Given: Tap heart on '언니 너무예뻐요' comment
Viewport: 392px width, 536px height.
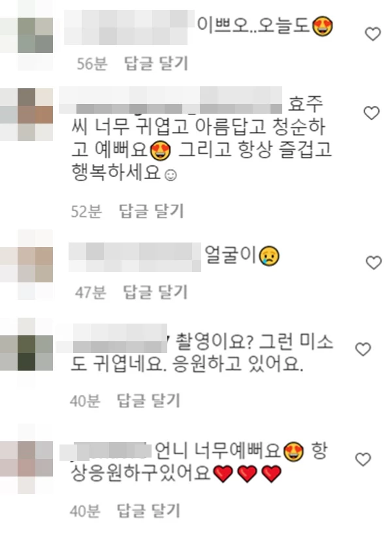Looking at the screenshot, I should point(363,460).
